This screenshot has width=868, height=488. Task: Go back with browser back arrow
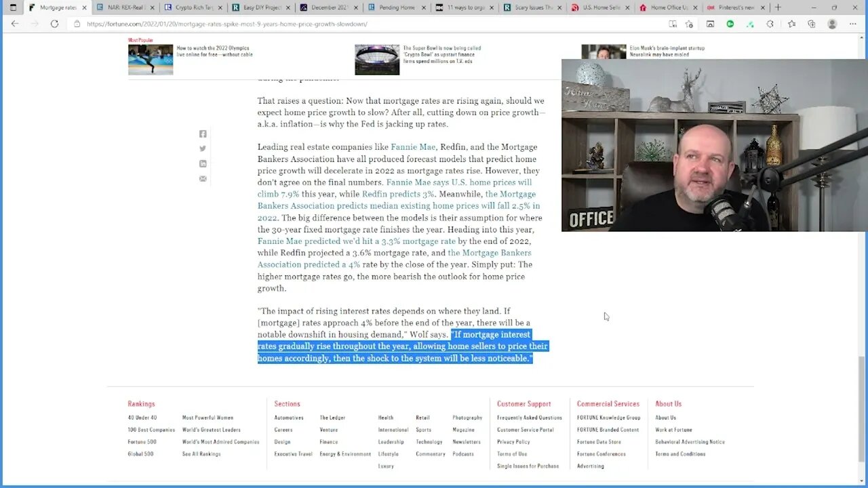pos(15,24)
